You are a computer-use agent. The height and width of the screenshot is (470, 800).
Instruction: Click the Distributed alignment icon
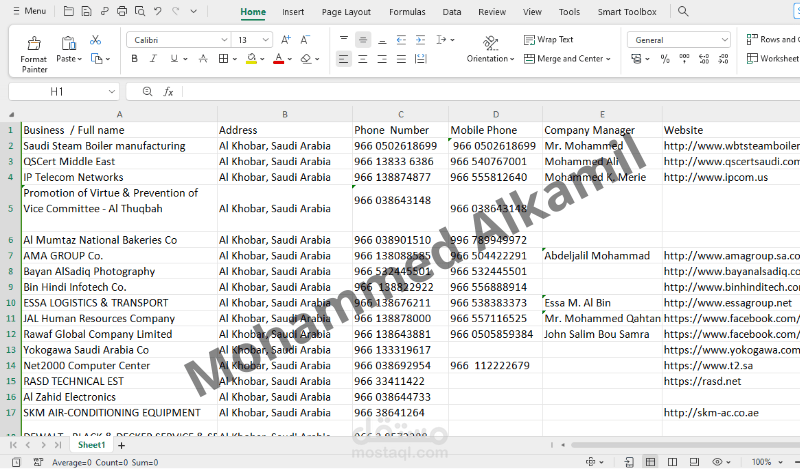[421, 59]
